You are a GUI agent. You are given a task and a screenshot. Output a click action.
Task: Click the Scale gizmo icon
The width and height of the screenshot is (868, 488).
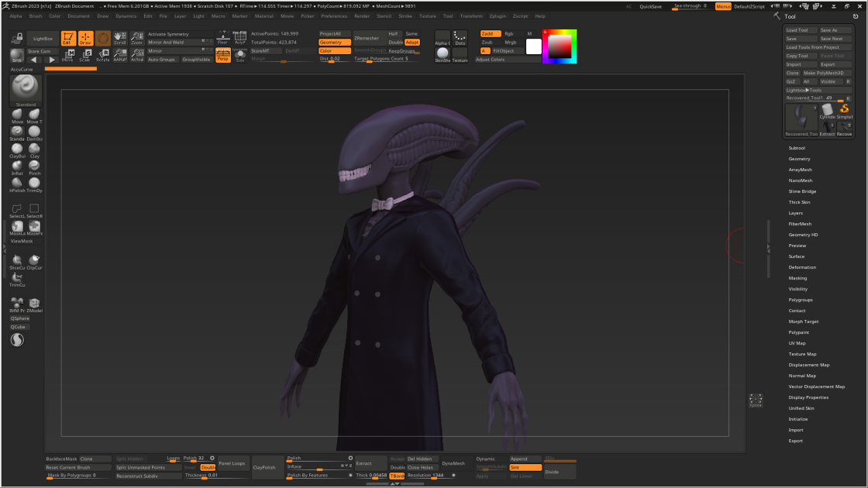[85, 55]
